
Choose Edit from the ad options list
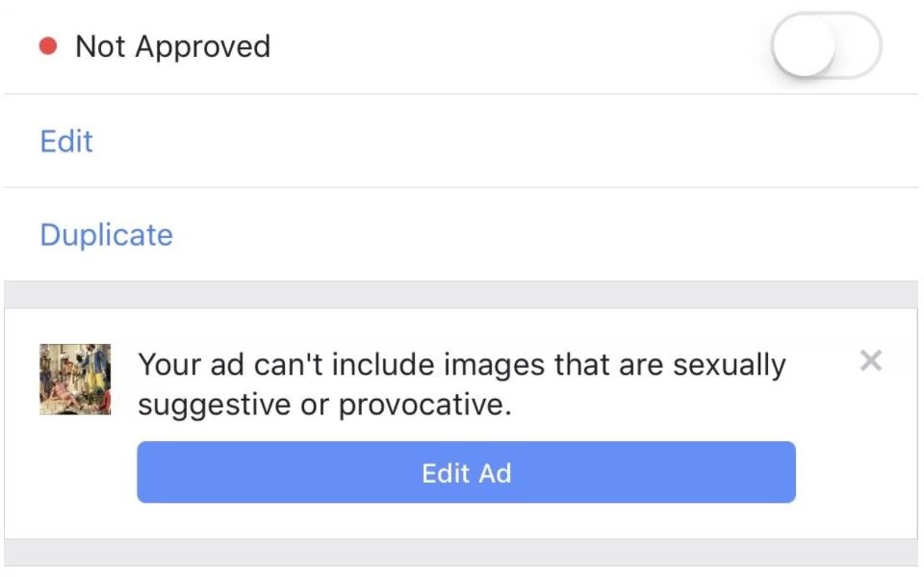(x=66, y=141)
